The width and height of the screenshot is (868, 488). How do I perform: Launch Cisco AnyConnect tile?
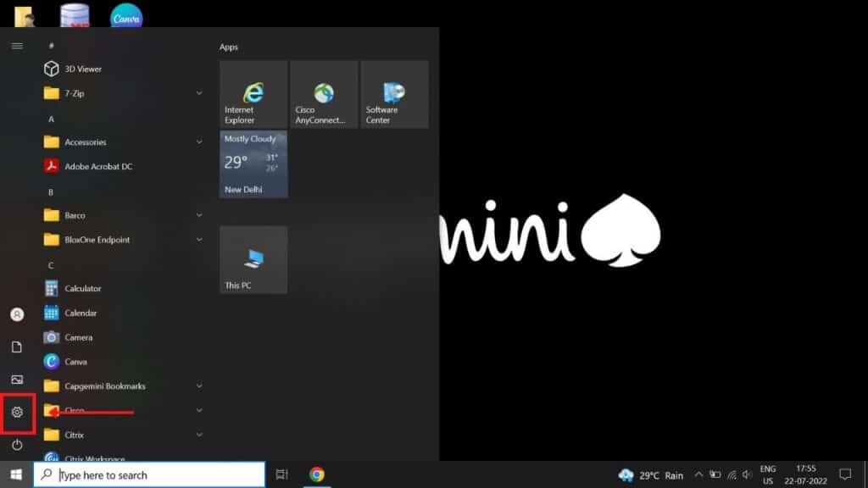pos(324,95)
